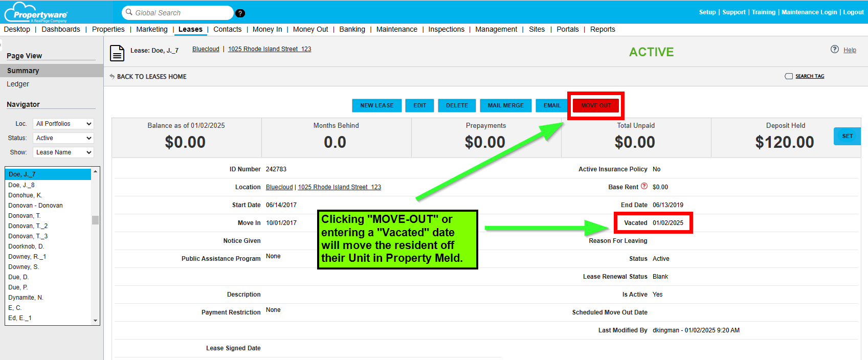Click the back arrow beside Leases Home

point(112,77)
